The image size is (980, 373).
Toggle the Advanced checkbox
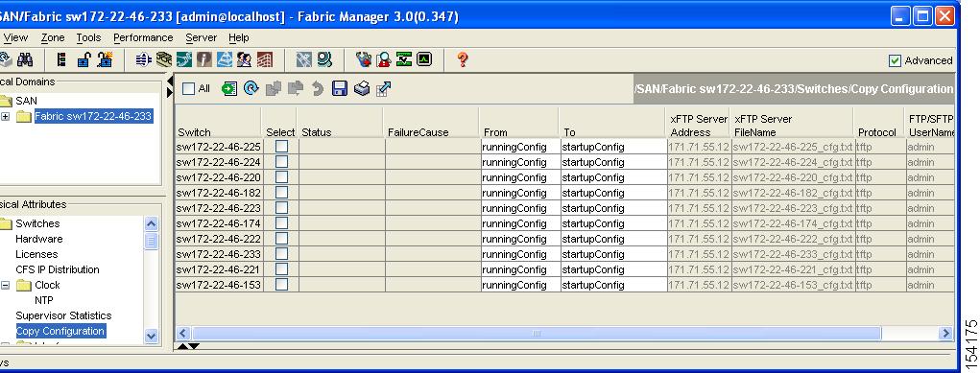(x=895, y=60)
